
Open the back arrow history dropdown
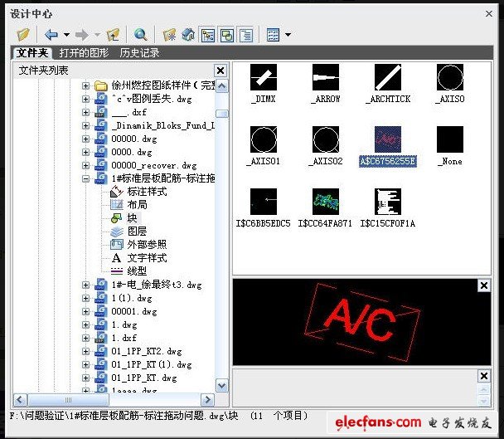click(66, 34)
